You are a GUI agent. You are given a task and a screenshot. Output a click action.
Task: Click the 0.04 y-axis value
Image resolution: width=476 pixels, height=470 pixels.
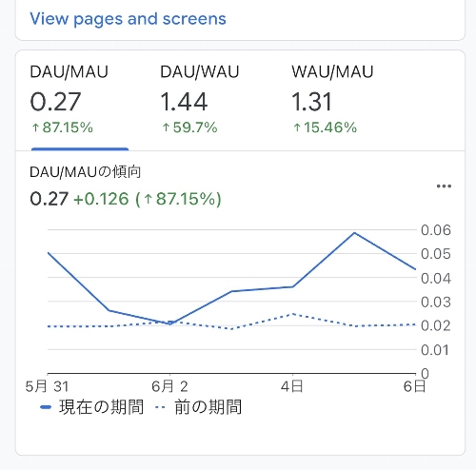tap(436, 278)
